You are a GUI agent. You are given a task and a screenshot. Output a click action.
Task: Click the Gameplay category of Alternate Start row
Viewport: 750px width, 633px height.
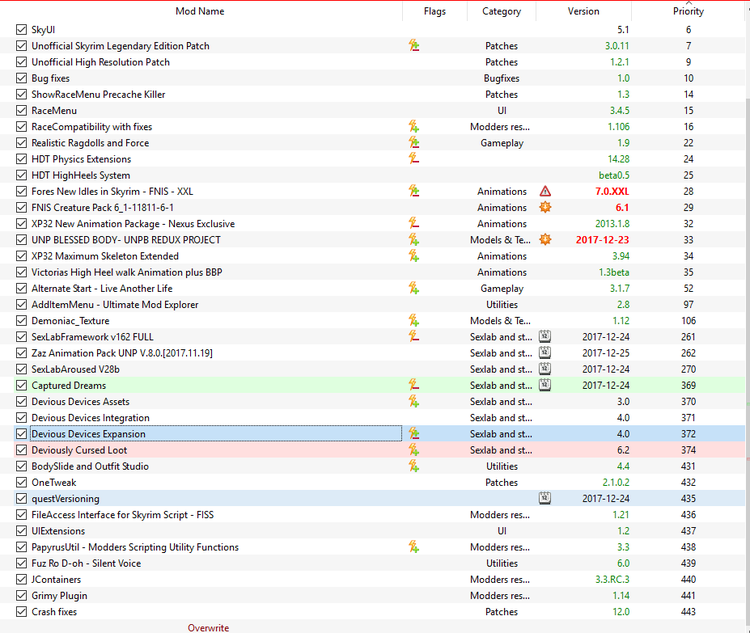tap(502, 289)
